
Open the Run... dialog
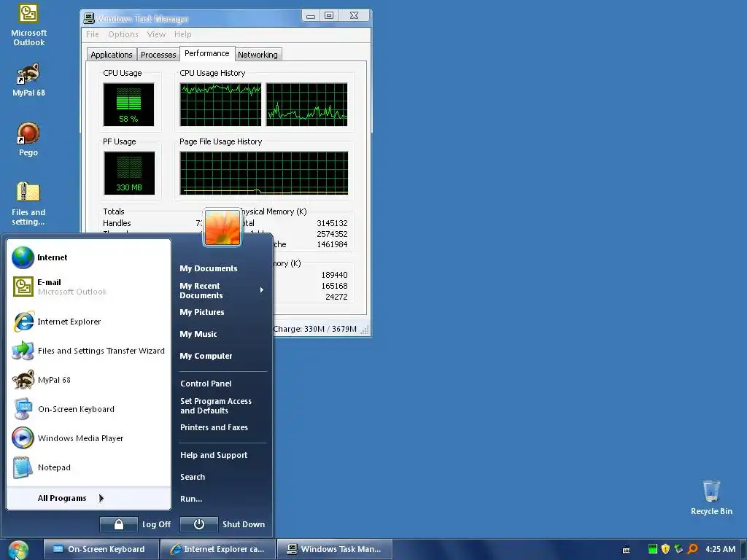click(191, 499)
